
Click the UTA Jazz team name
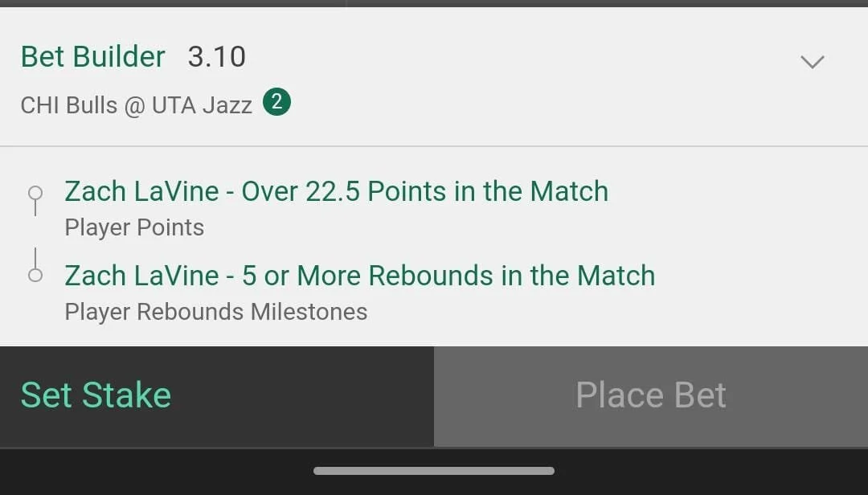(x=202, y=105)
